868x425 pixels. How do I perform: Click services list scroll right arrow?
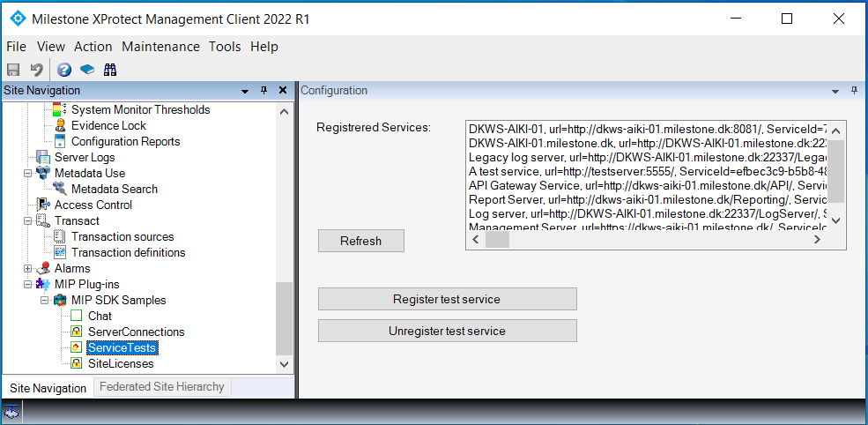point(817,239)
